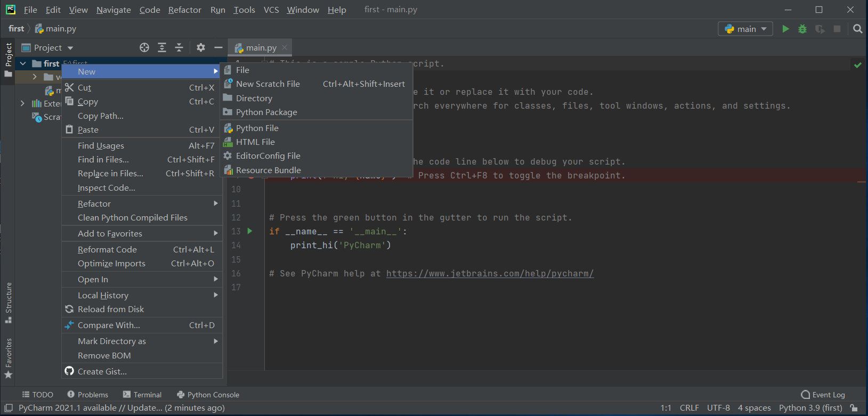
Task: Click the Python 3.9 (first) interpreter widget
Action: (x=810, y=408)
